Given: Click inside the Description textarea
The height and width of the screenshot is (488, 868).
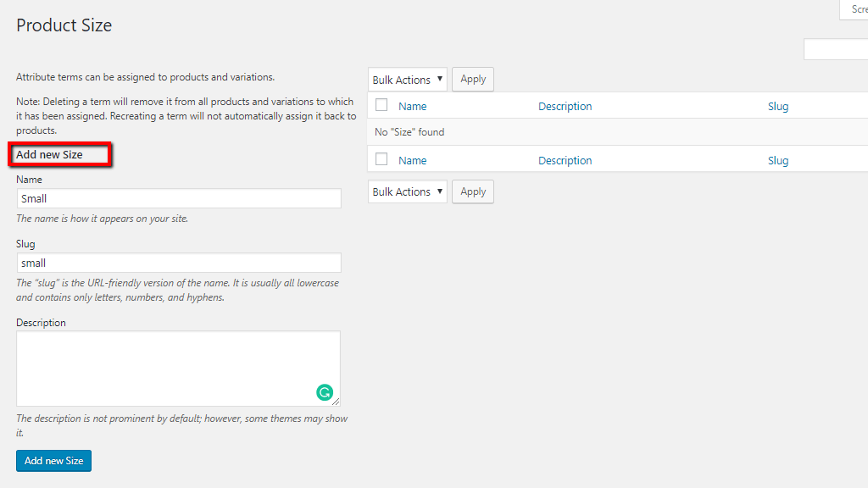Looking at the screenshot, I should [178, 369].
